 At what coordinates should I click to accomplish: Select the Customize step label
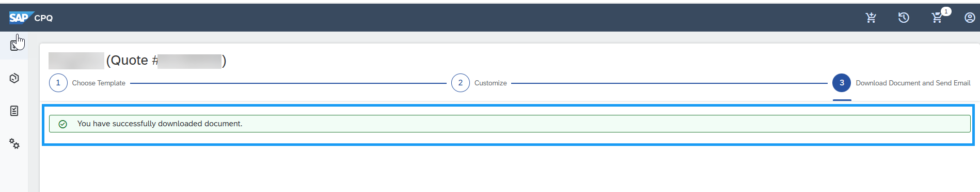[491, 83]
